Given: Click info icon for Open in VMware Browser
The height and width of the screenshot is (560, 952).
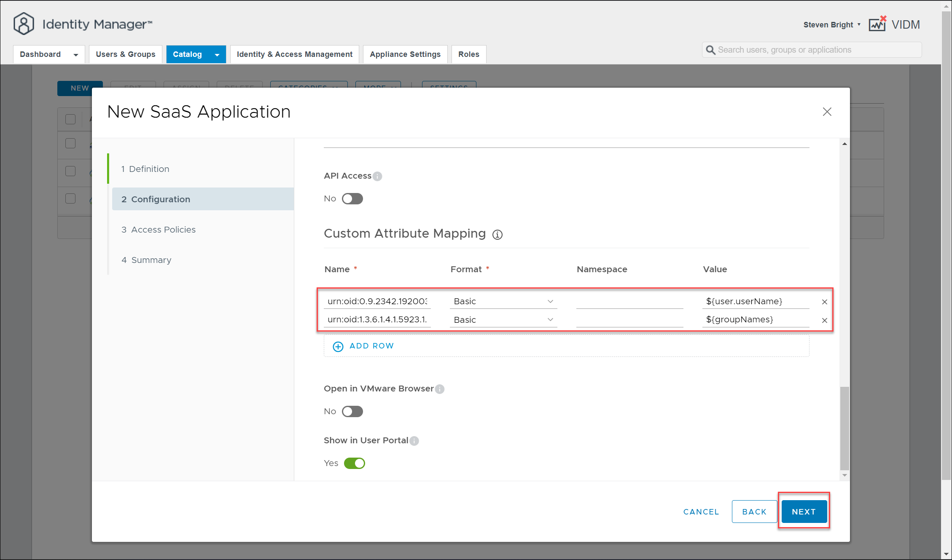Looking at the screenshot, I should 440,389.
